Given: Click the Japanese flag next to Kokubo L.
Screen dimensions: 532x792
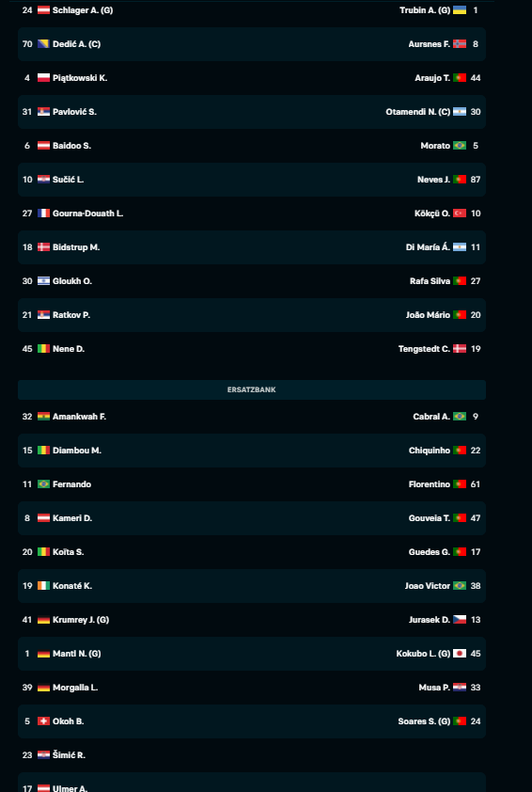Looking at the screenshot, I should pyautogui.click(x=460, y=653).
